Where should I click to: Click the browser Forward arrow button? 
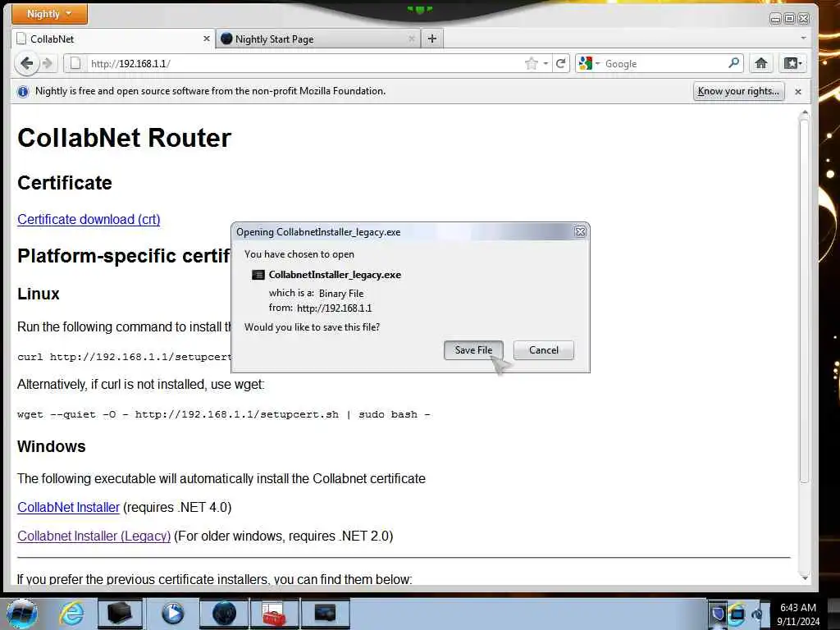[48, 64]
